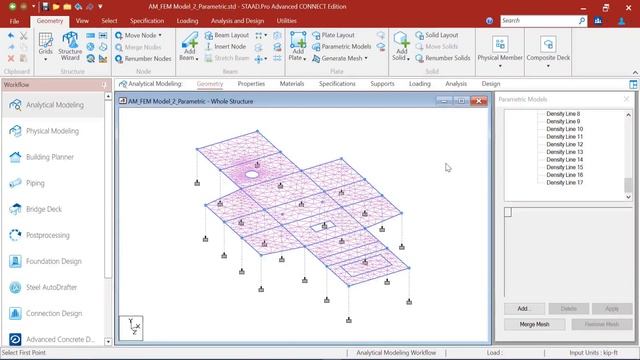Go to the Properties page tab
The width and height of the screenshot is (640, 360).
coord(251,84)
